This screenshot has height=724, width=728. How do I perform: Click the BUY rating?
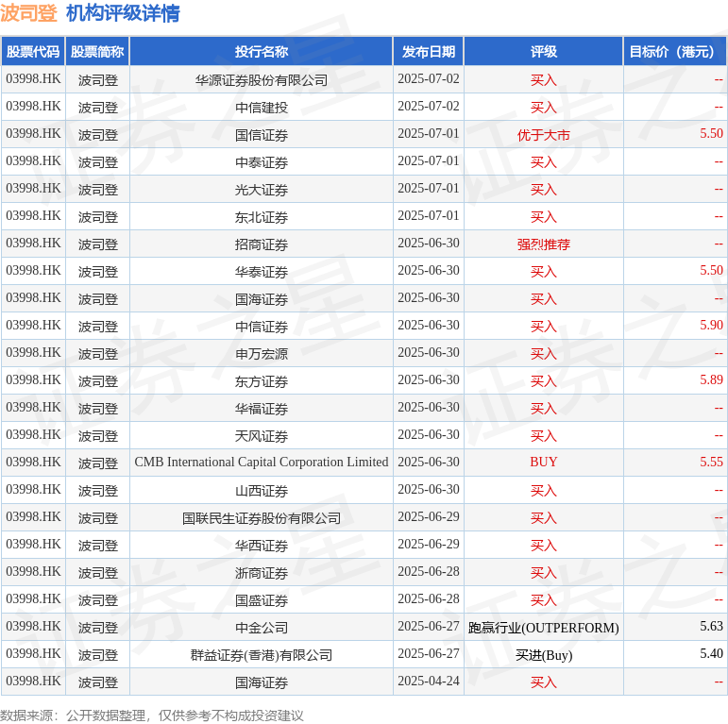click(544, 463)
